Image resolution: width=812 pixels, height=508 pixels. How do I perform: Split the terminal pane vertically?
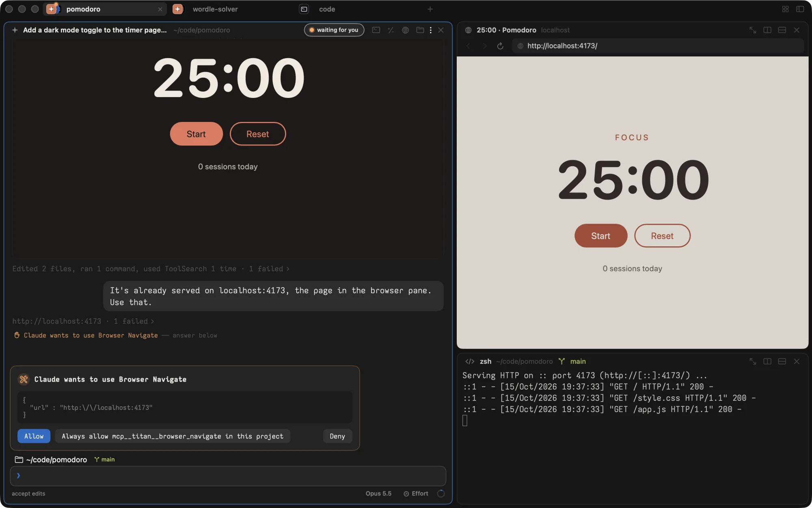coord(767,361)
